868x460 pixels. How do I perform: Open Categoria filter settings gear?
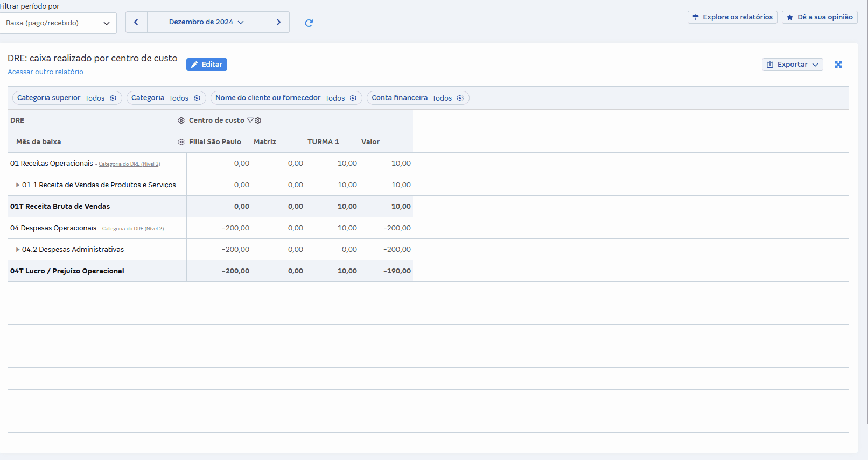[x=197, y=98]
